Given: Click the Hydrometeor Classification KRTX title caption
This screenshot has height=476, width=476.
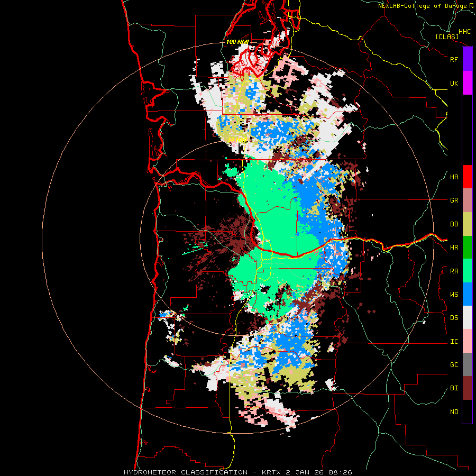Looking at the screenshot, I should tap(238, 472).
